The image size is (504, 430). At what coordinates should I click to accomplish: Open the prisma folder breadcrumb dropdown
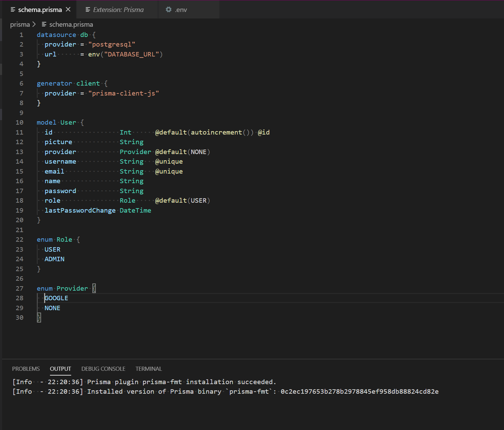click(x=20, y=24)
